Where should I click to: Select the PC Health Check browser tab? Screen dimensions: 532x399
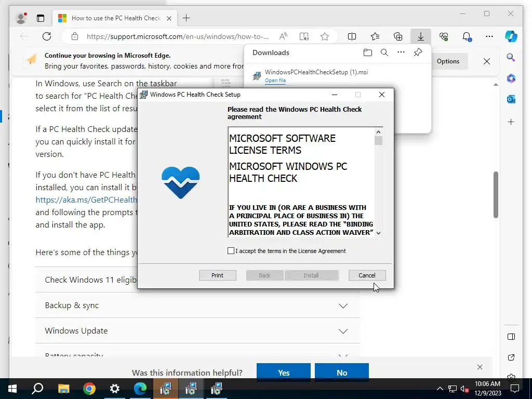[115, 18]
